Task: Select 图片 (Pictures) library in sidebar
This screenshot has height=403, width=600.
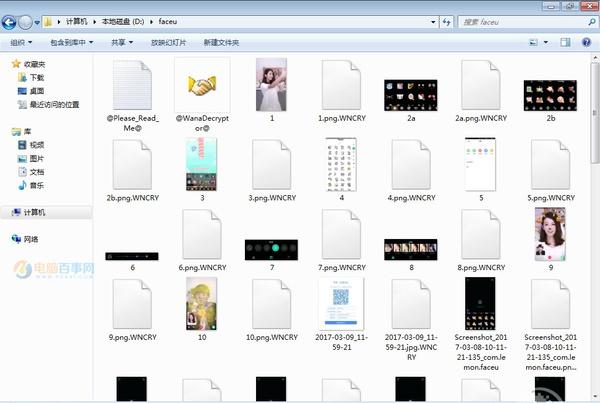Action: [x=37, y=158]
